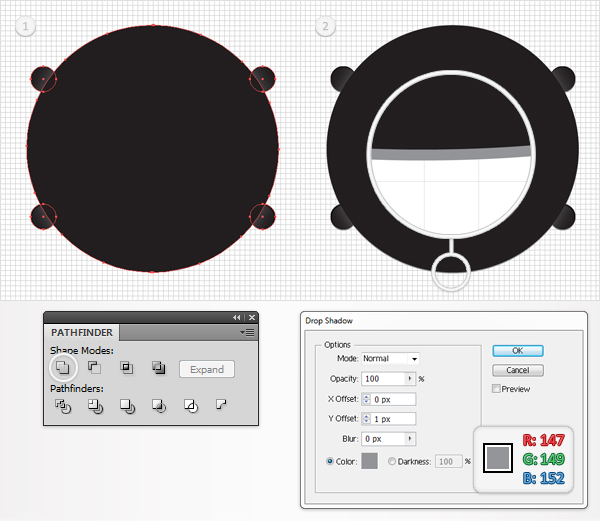
Task: Click the X Offset stepper arrows
Action: click(x=366, y=399)
